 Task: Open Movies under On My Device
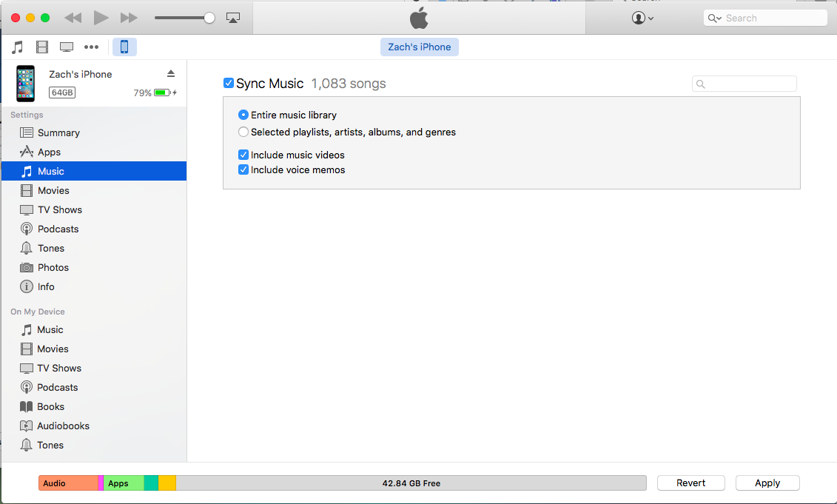point(94,349)
